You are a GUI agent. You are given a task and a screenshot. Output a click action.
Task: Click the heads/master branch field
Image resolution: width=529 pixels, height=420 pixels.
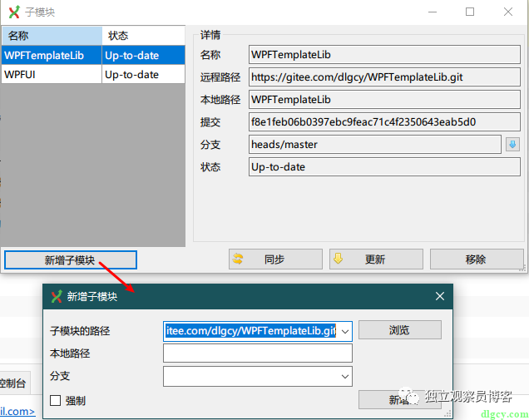(375, 145)
